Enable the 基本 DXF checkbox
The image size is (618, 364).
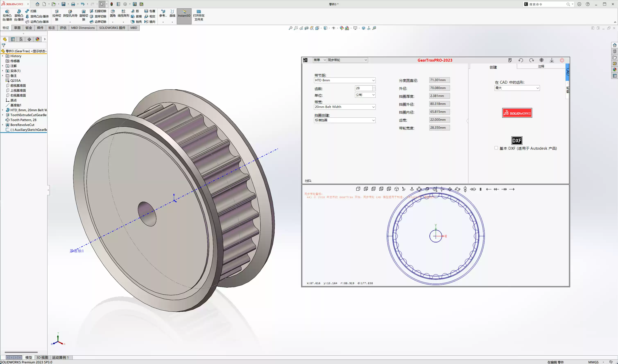click(x=496, y=148)
